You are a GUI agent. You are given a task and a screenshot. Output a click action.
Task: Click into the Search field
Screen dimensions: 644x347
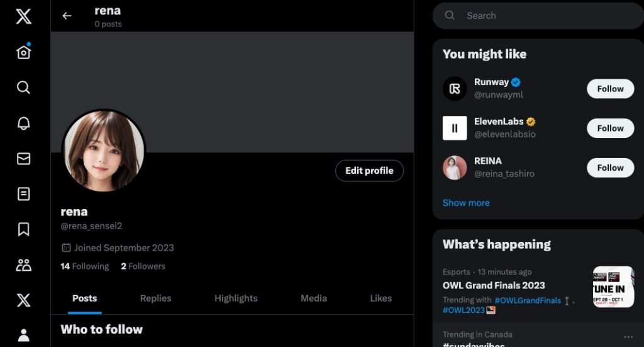(x=541, y=16)
